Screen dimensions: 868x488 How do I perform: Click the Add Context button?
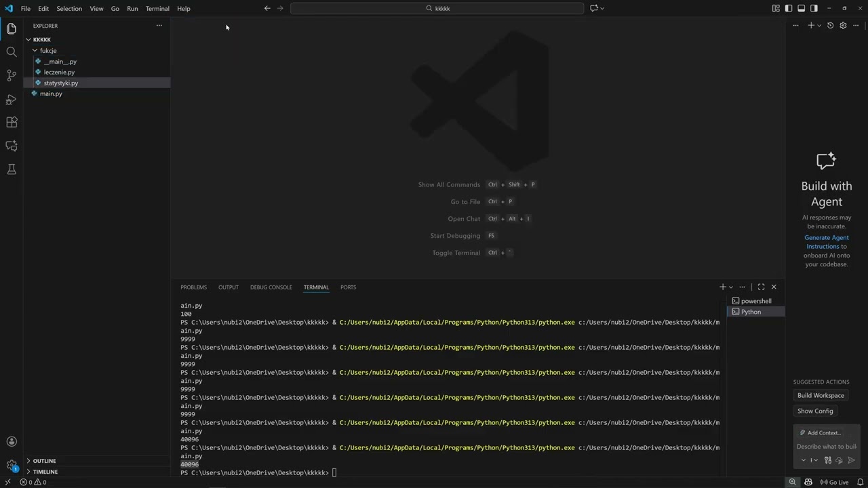(820, 432)
